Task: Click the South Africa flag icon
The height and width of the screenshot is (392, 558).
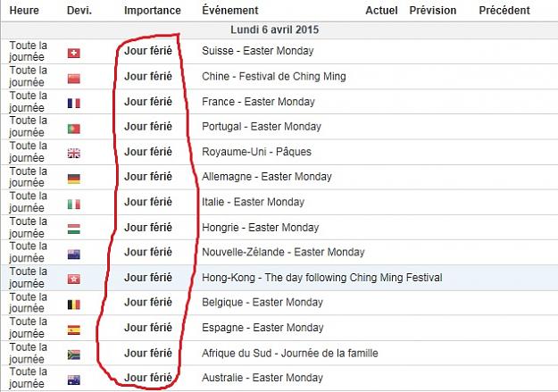Action: [74, 354]
